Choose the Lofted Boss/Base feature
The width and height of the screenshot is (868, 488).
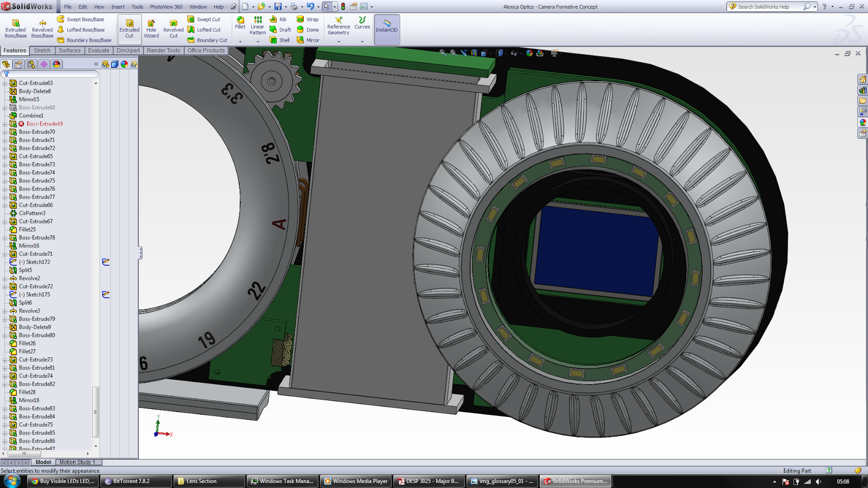(81, 30)
